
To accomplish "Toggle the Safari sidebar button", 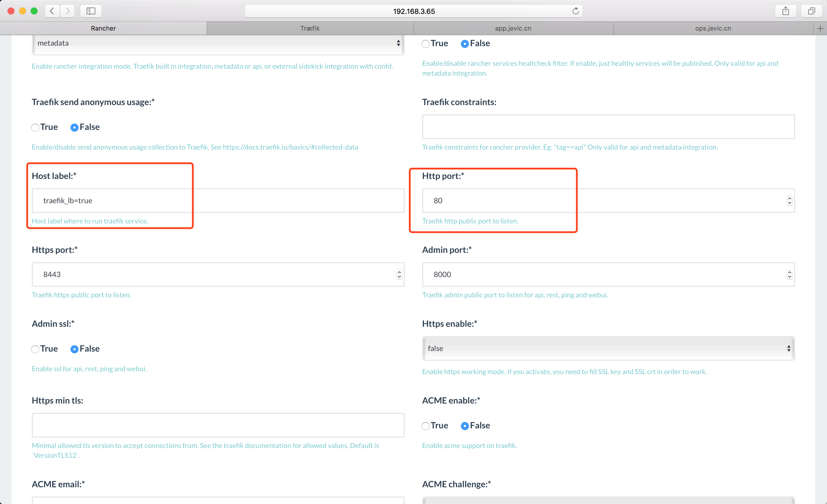I will coord(91,11).
